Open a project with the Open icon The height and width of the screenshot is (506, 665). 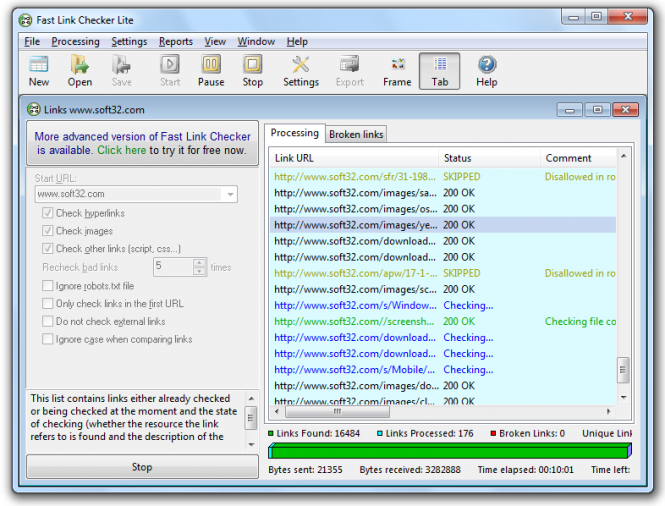(80, 71)
